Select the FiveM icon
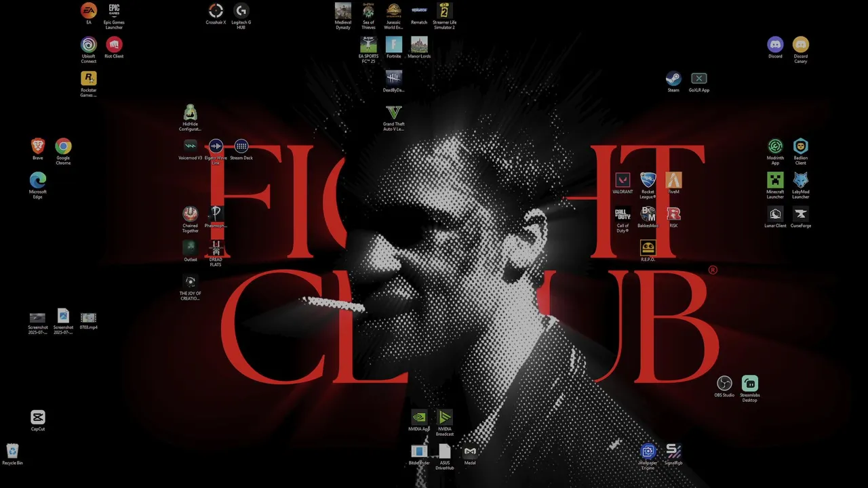Viewport: 868px width, 488px height. click(x=673, y=180)
